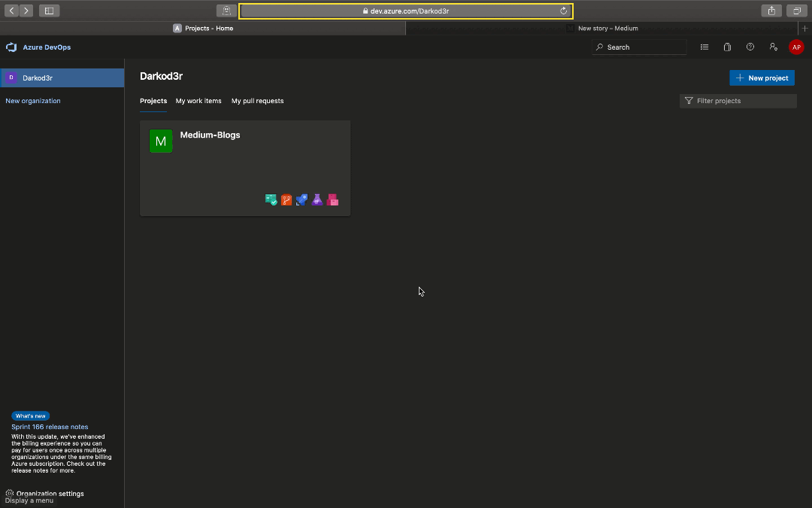812x508 pixels.
Task: Click the New project button
Action: (x=762, y=78)
